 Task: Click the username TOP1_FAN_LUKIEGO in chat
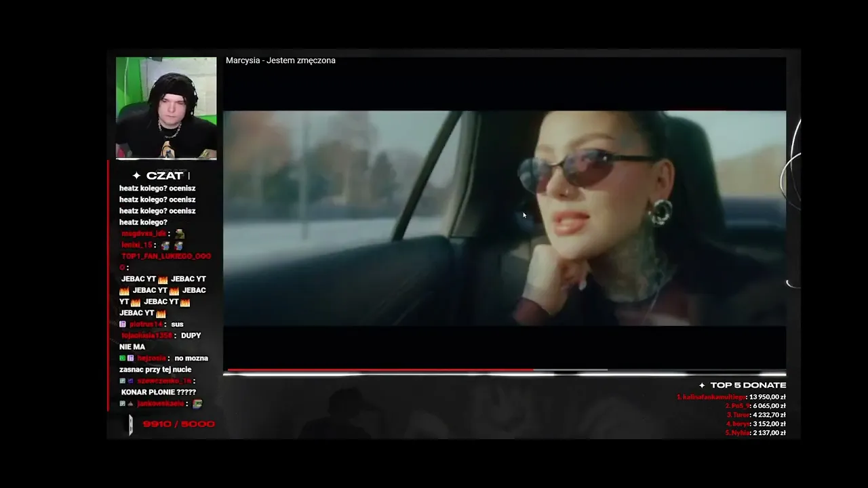point(166,256)
